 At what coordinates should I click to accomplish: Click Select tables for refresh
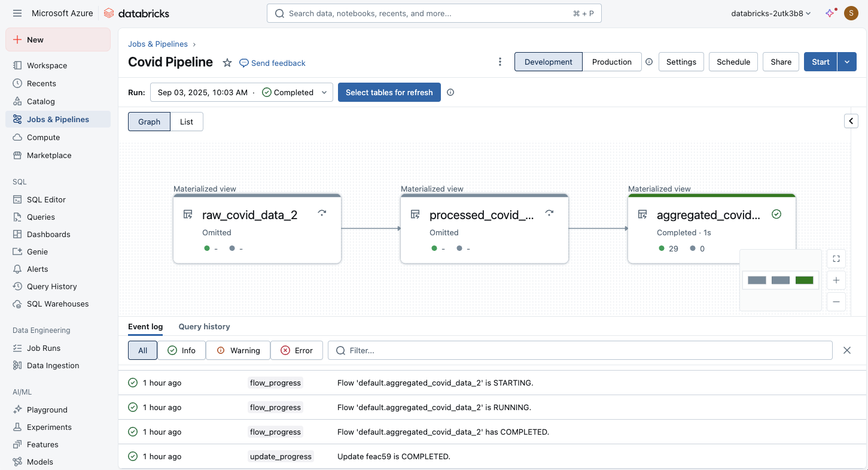pos(389,92)
